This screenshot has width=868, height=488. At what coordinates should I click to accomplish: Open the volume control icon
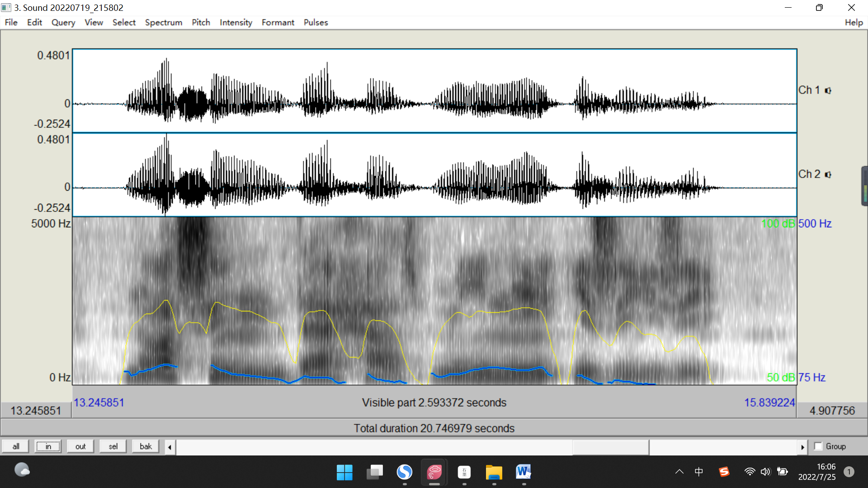pos(765,472)
